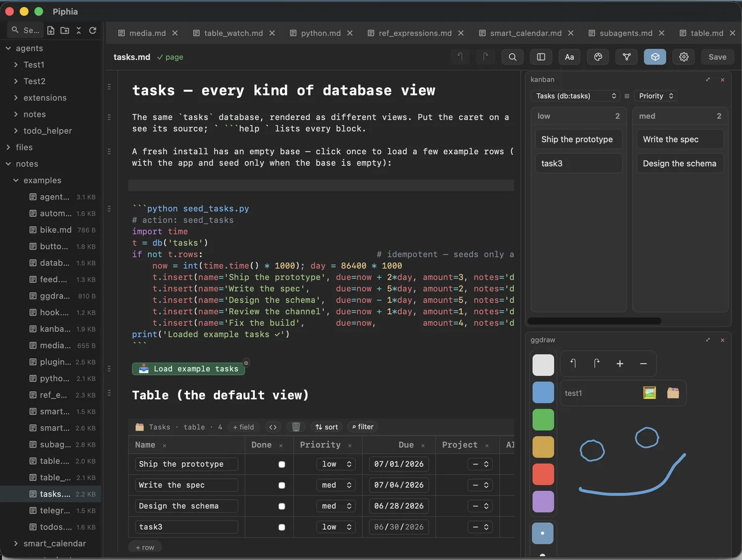Image resolution: width=742 pixels, height=560 pixels.
Task: Click the editor toolbar undo arrow
Action: pos(460,57)
